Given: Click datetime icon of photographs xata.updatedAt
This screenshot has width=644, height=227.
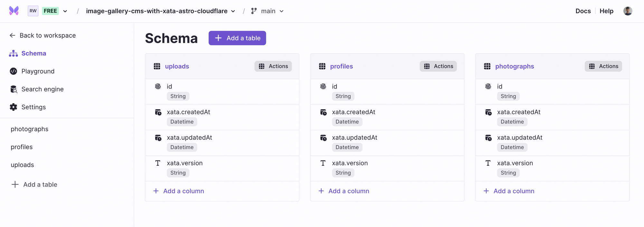Looking at the screenshot, I should click(x=488, y=138).
